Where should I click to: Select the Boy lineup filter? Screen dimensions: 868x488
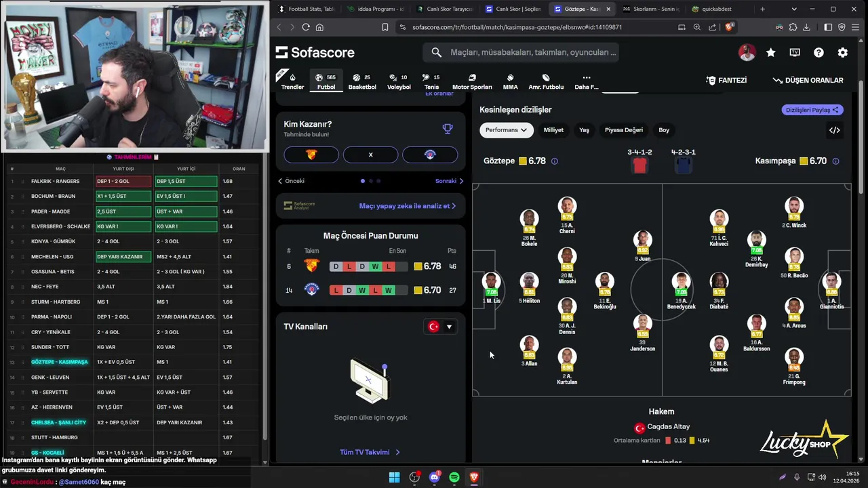(664, 130)
